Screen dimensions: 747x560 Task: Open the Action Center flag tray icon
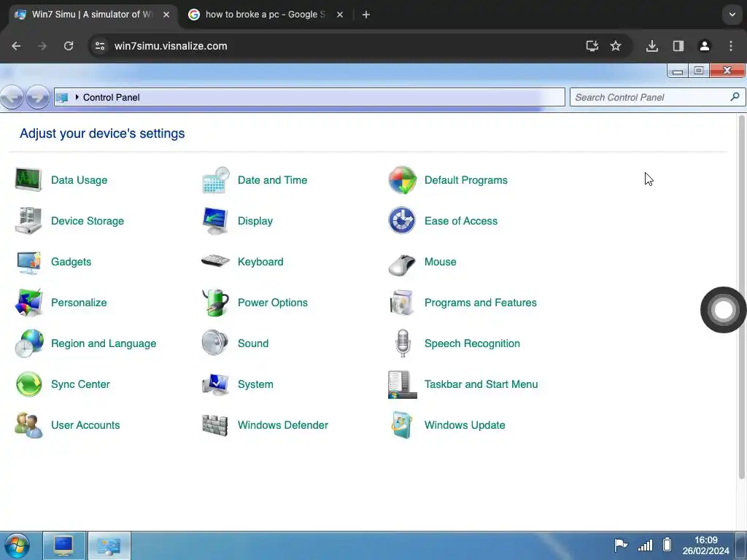(621, 545)
